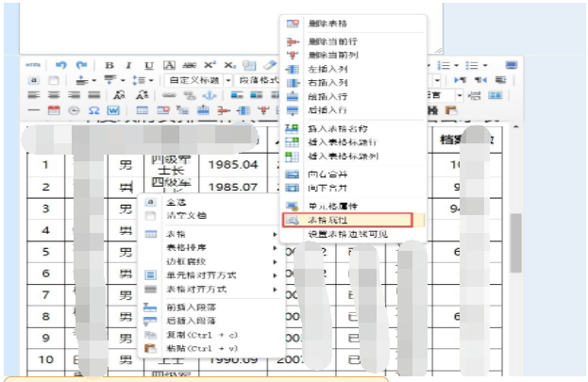Open the 段落格式 dropdown
588x382 pixels.
pyautogui.click(x=257, y=80)
